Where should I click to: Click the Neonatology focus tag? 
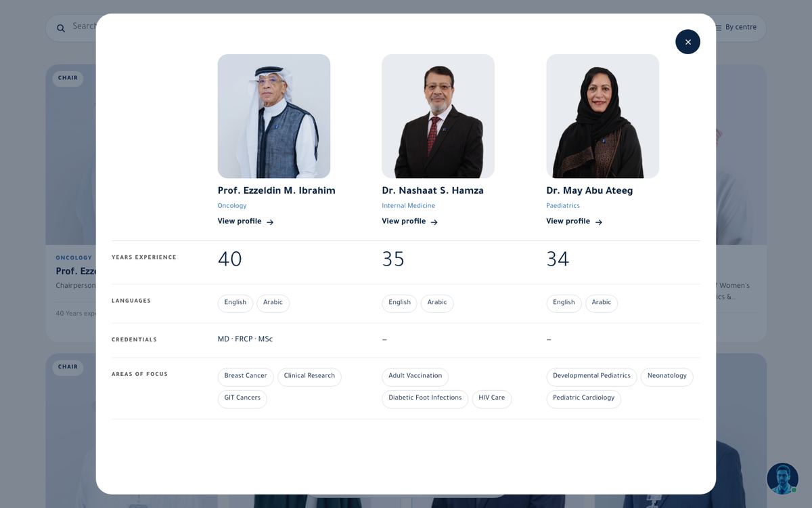point(667,377)
